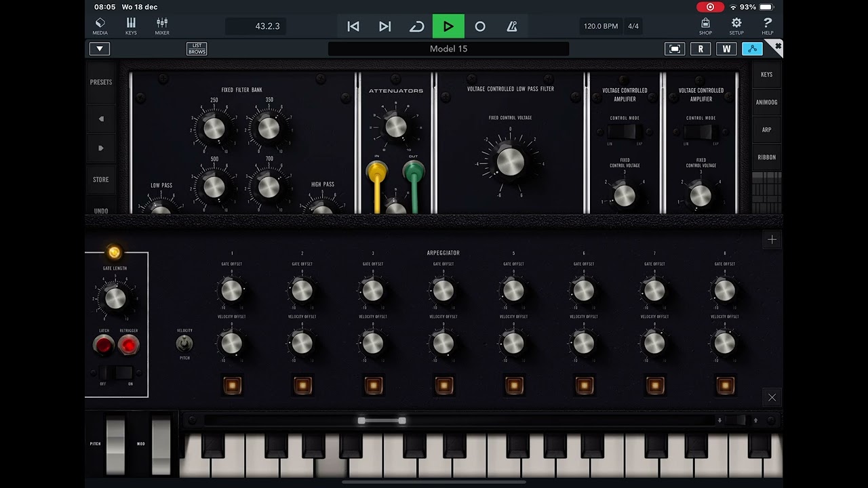868x488 pixels.
Task: Click the Undo button
Action: (x=101, y=209)
